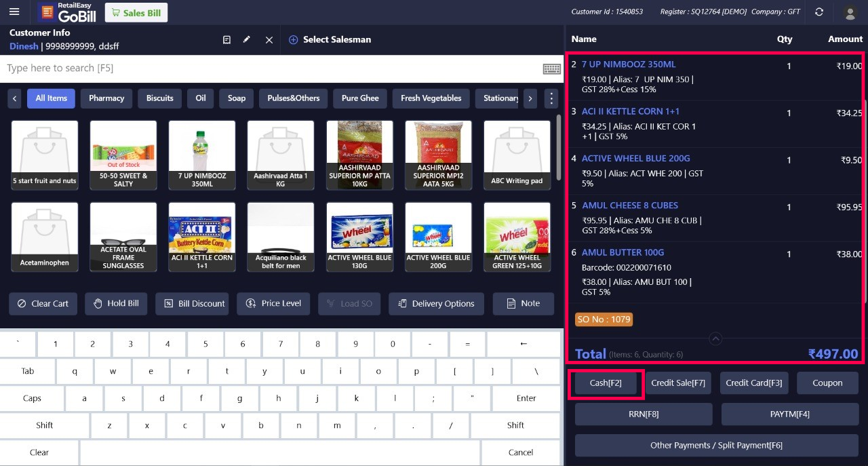Show previous categories with left arrow
The width and height of the screenshot is (868, 466).
pyautogui.click(x=15, y=98)
